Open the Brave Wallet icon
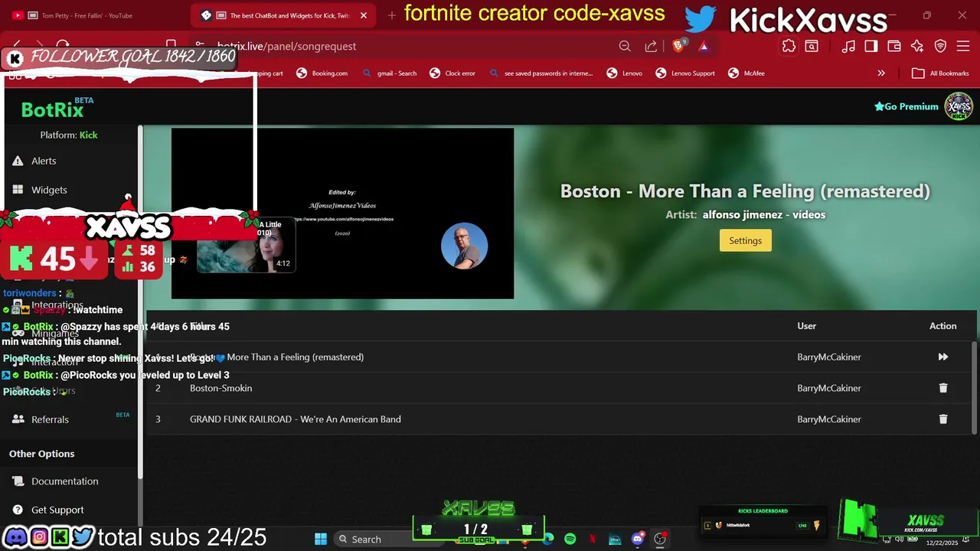 [x=894, y=46]
